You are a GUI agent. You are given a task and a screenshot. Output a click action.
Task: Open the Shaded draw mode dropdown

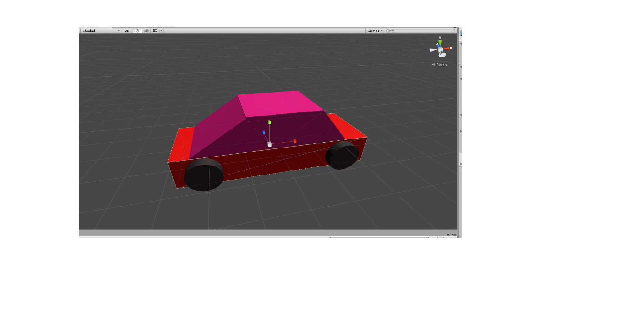click(101, 31)
